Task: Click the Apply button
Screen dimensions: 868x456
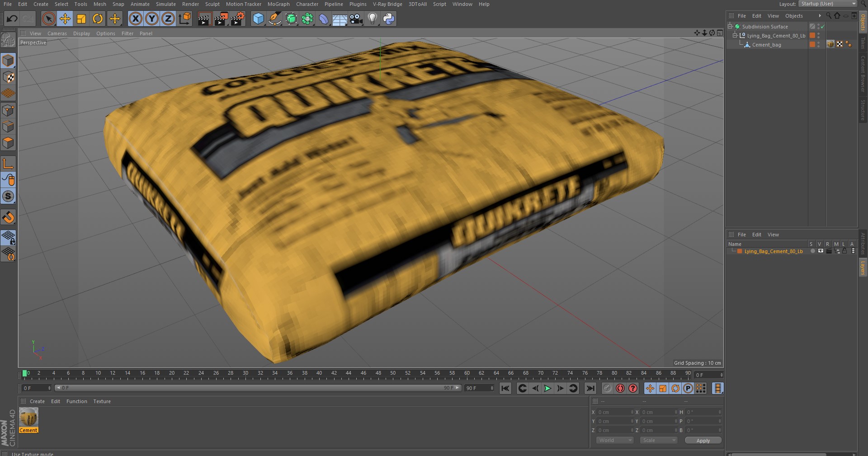Action: tap(703, 441)
